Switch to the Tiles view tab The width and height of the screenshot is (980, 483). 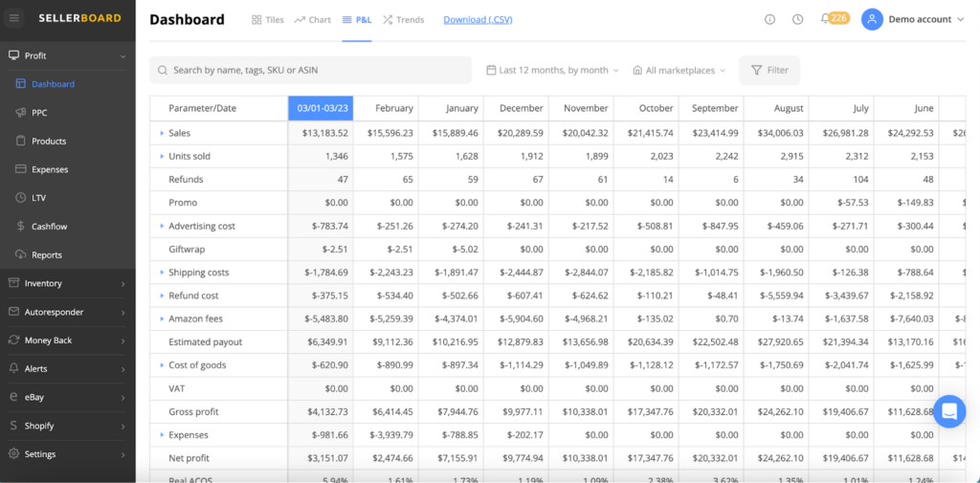pyautogui.click(x=268, y=20)
